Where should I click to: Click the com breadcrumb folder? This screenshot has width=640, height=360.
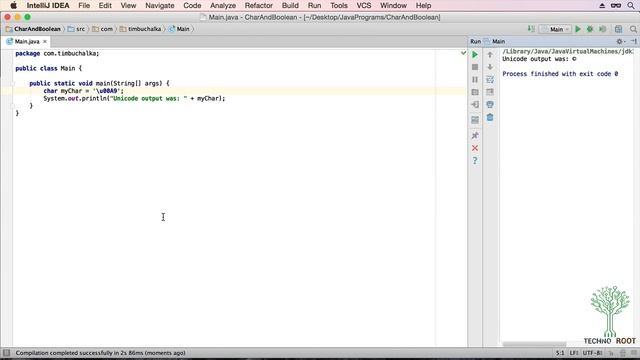102,29
